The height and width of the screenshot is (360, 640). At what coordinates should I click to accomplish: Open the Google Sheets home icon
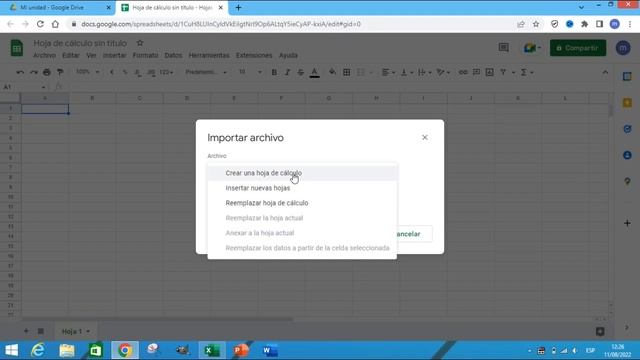tap(17, 48)
